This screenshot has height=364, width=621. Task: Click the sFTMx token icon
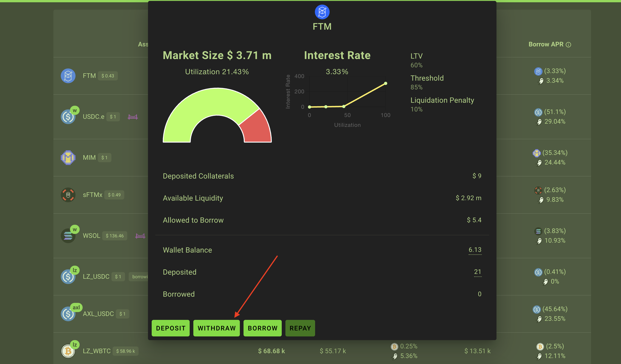68,195
